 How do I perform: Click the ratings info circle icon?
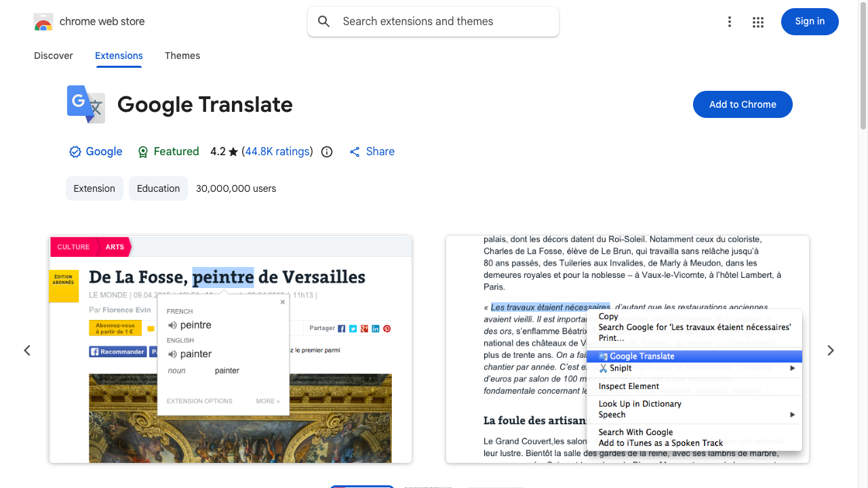coord(327,152)
